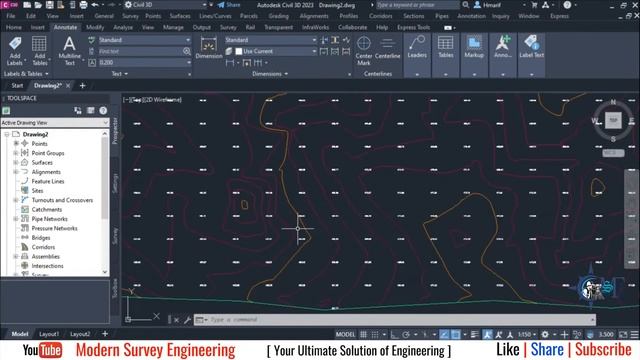Click the TOP face of ViewCube
The image size is (640, 360).
(x=613, y=120)
